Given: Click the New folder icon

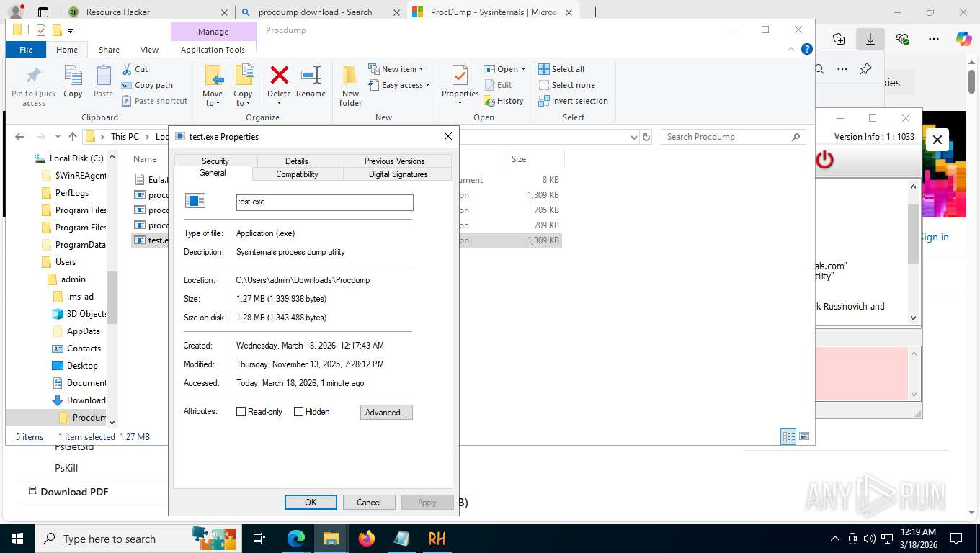Looking at the screenshot, I should [x=350, y=76].
